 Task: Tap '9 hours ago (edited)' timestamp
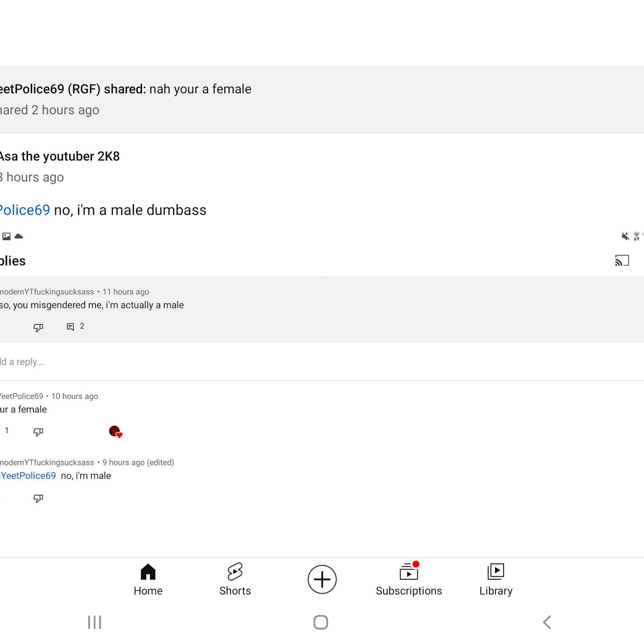[138, 462]
